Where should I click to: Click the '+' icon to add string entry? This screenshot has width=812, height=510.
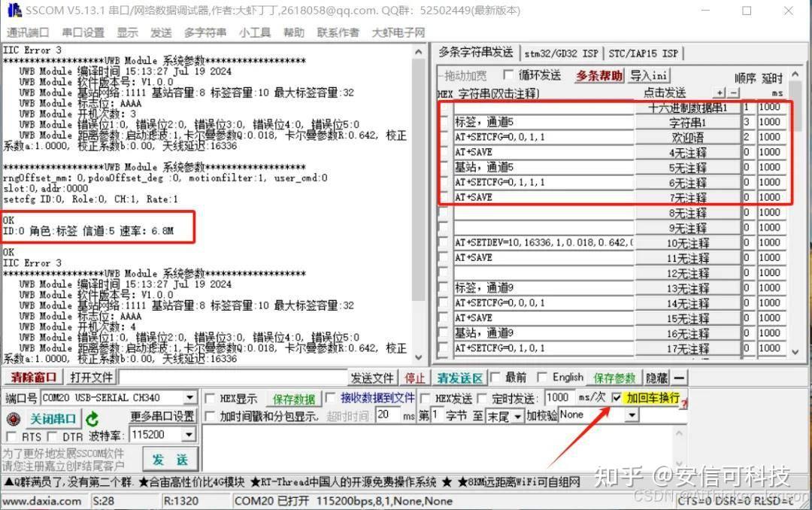(x=719, y=93)
